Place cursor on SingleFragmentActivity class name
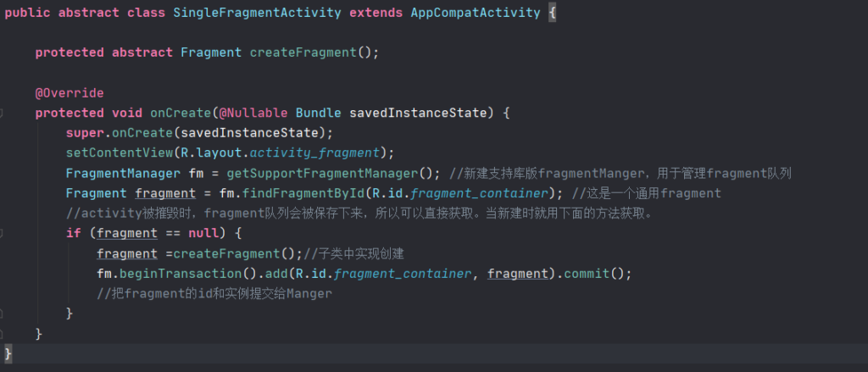The image size is (868, 372). coord(258,13)
